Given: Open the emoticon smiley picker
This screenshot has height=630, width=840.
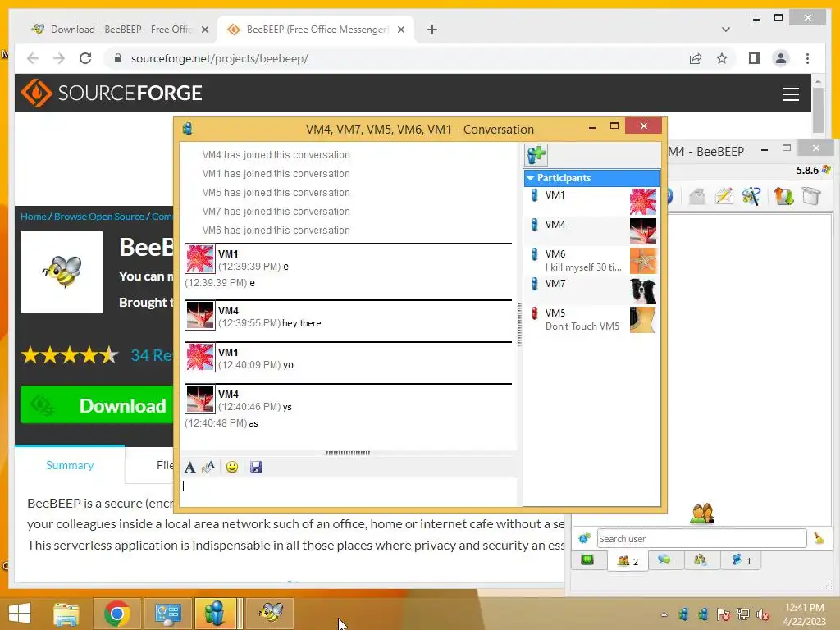Looking at the screenshot, I should coord(232,467).
